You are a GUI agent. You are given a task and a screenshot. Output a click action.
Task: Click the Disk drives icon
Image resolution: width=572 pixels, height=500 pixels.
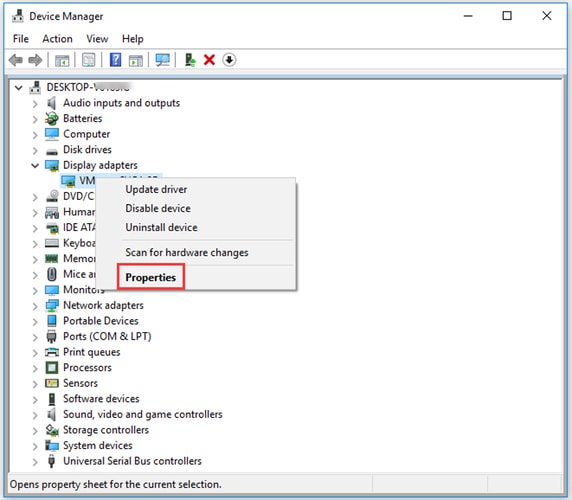coord(52,151)
